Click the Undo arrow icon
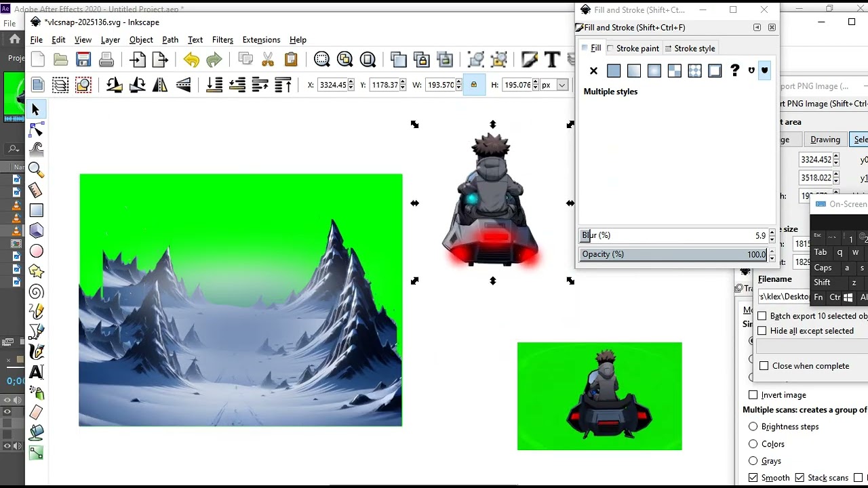Image resolution: width=868 pixels, height=488 pixels. pyautogui.click(x=191, y=60)
